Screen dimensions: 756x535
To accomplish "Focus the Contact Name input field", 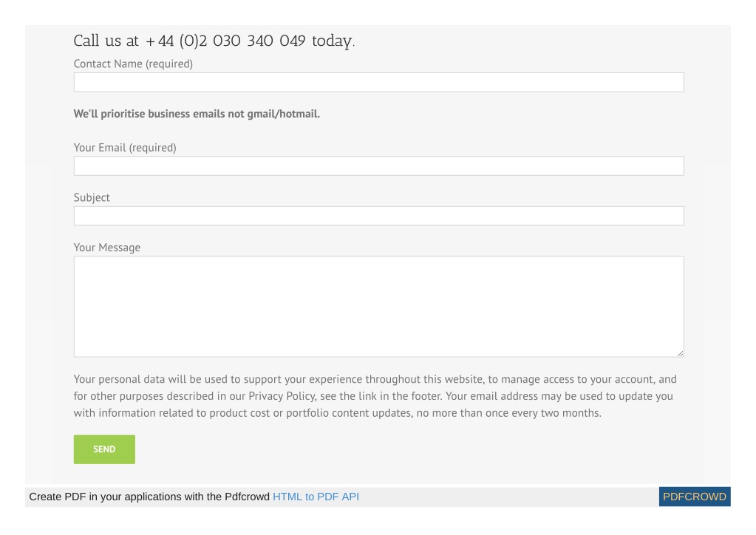I will (x=378, y=83).
